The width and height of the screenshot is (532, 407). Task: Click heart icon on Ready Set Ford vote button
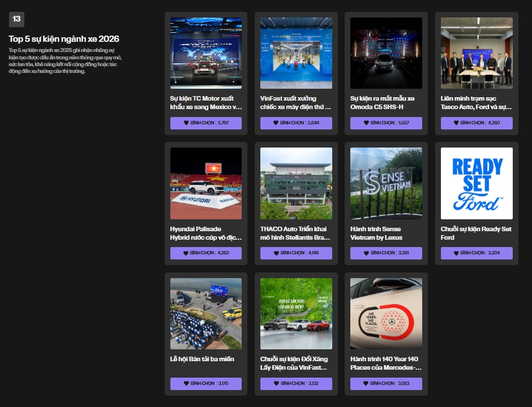(x=456, y=253)
